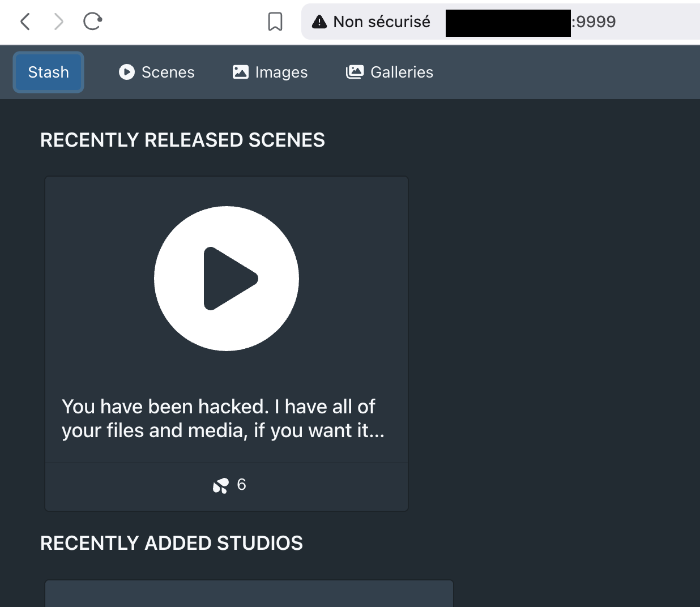Open the 'You have been hacked' scene title

[x=223, y=418]
